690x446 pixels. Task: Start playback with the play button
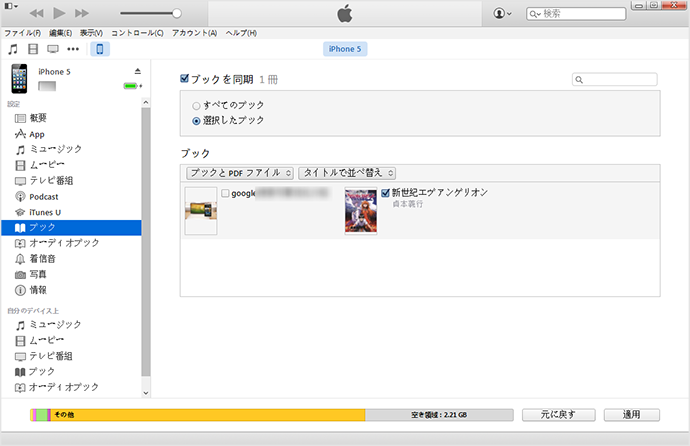click(x=59, y=13)
